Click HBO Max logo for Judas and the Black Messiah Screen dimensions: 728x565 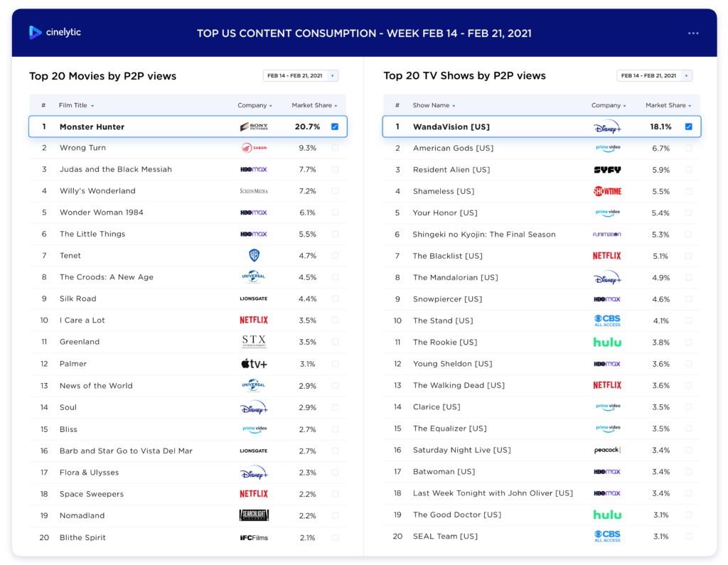[254, 169]
